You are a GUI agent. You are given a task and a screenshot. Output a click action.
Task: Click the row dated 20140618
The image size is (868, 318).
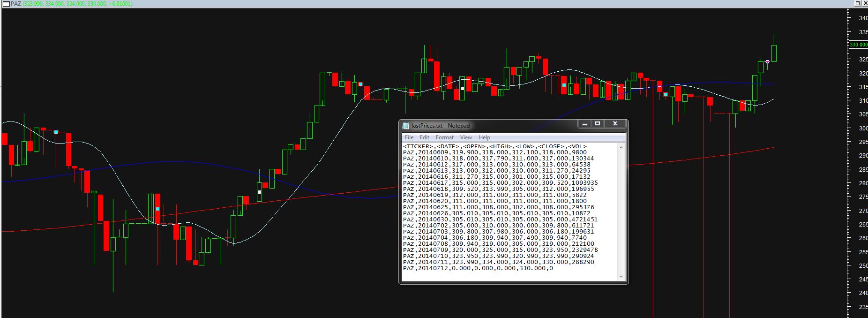click(x=498, y=189)
